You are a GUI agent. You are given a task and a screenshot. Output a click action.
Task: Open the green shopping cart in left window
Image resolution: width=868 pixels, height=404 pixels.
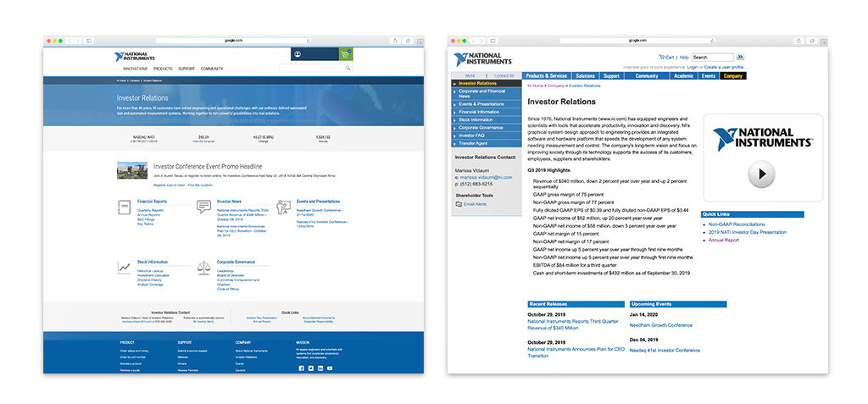tap(346, 54)
